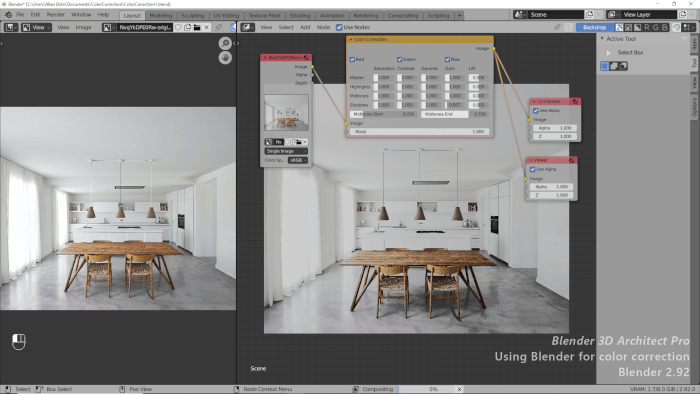700x394 pixels.
Task: Open image folder icon in image editor header
Action: coord(197,27)
